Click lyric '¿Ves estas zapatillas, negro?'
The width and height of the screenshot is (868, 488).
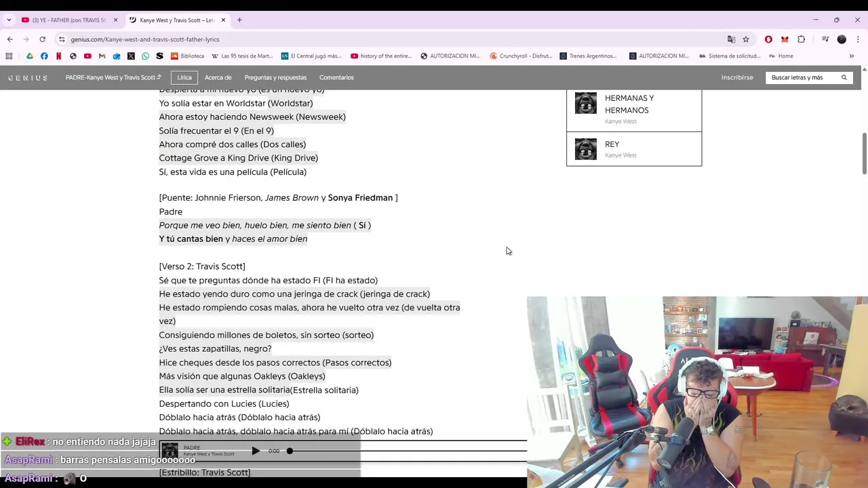click(x=215, y=349)
